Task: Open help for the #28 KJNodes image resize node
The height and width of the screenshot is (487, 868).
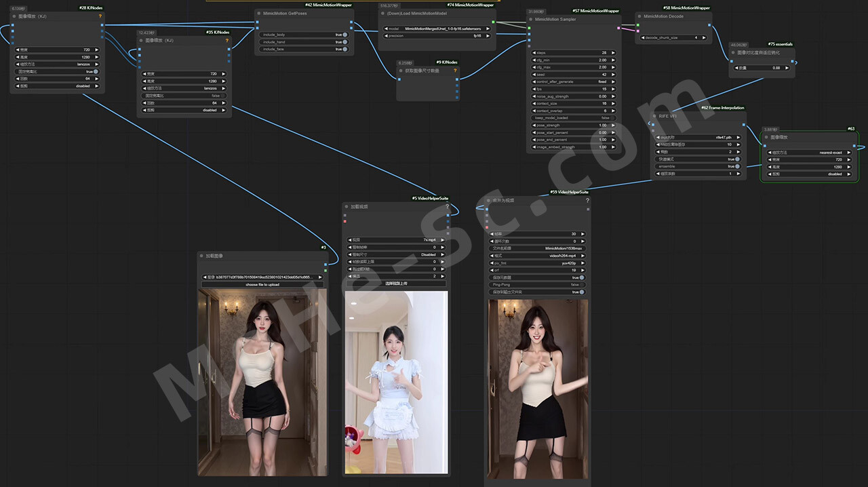Action: pyautogui.click(x=100, y=16)
